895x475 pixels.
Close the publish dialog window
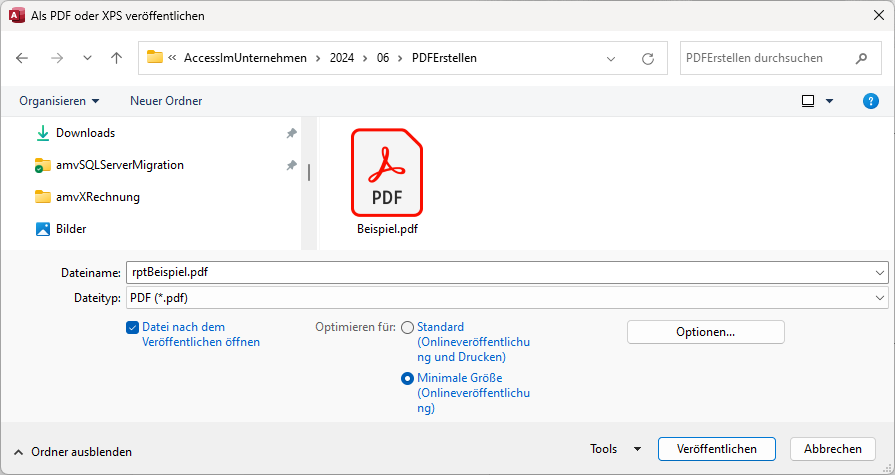click(x=879, y=15)
